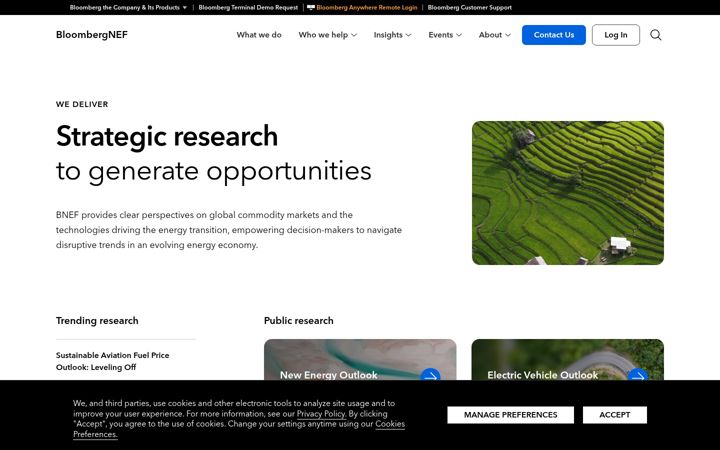Screen dimensions: 720x450
Task: Open Bloomberg Customer Support link
Action: [x=469, y=7]
